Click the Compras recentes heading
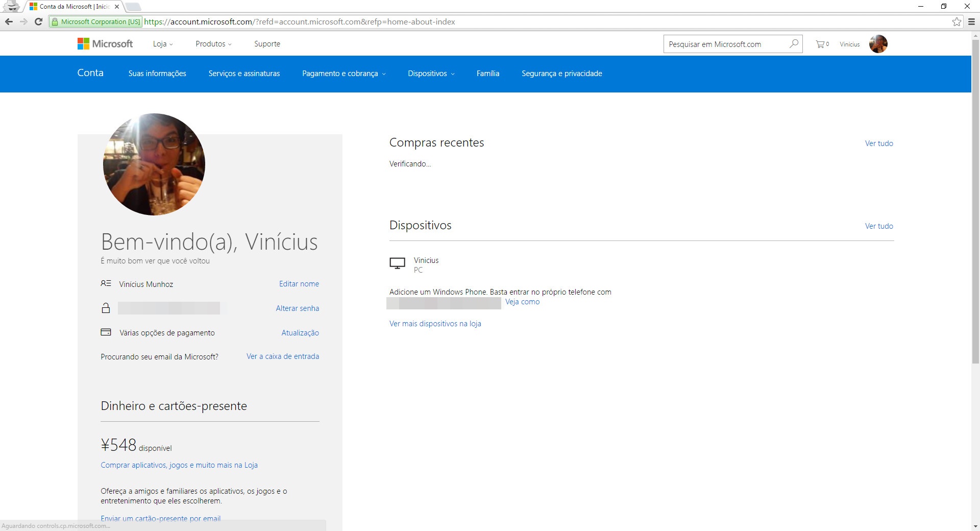The image size is (980, 531). (436, 142)
